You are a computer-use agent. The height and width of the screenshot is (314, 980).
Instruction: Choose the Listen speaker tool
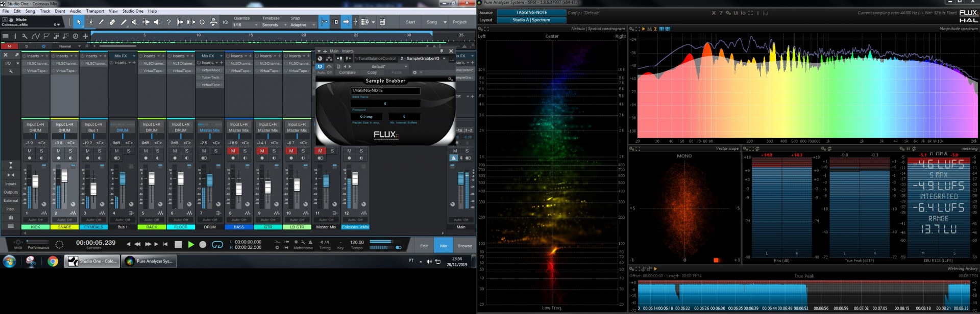pos(157,22)
